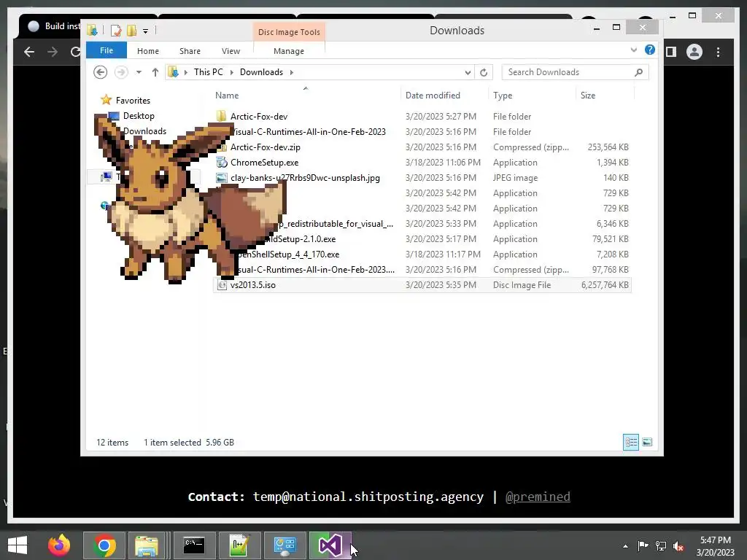Click 'This PC' in the address breadcrumb
This screenshot has width=747, height=560.
[208, 72]
